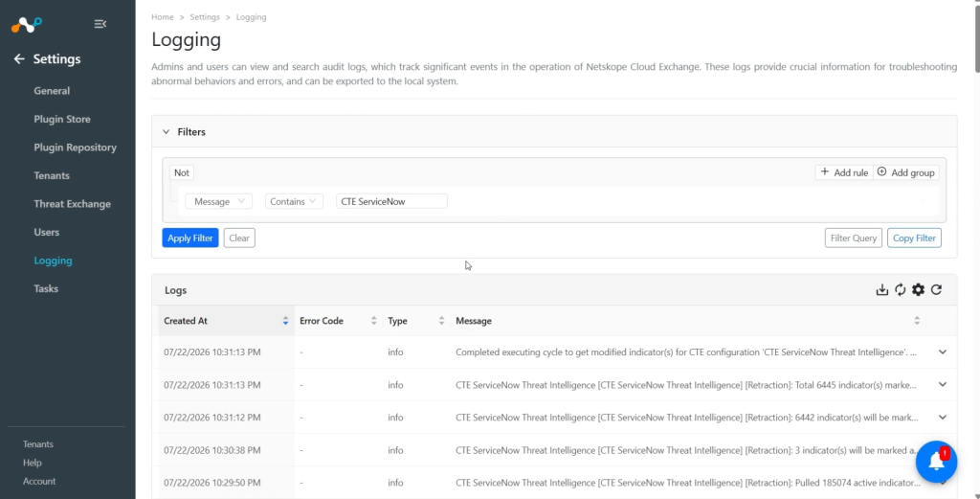Click the Netskope logo icon
This screenshot has height=499, width=980.
pos(26,24)
